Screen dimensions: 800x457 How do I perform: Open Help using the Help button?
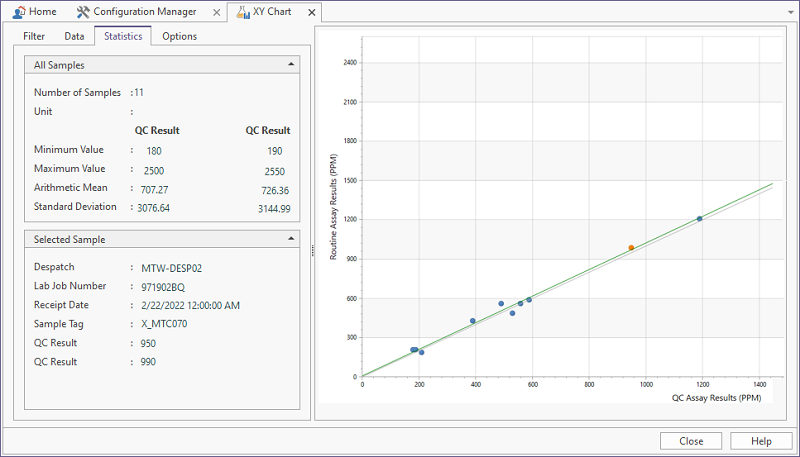pyautogui.click(x=761, y=441)
